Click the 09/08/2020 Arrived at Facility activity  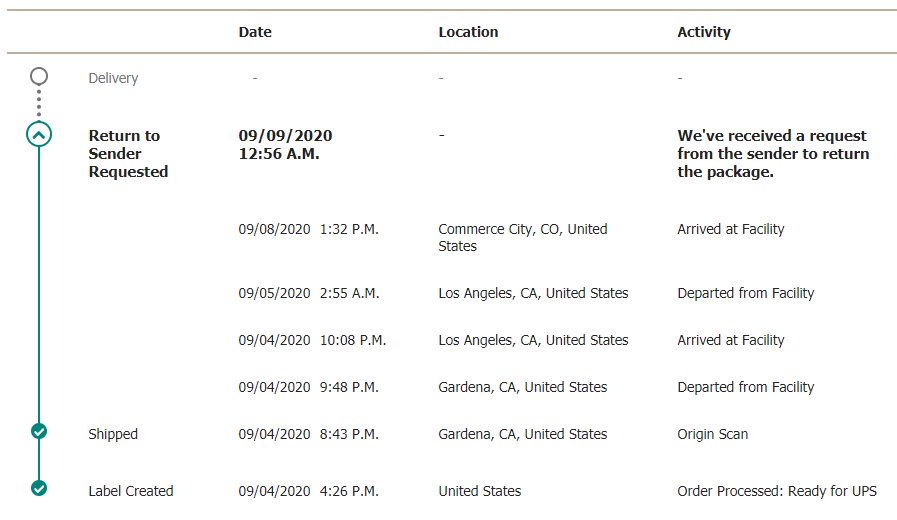[x=731, y=229]
